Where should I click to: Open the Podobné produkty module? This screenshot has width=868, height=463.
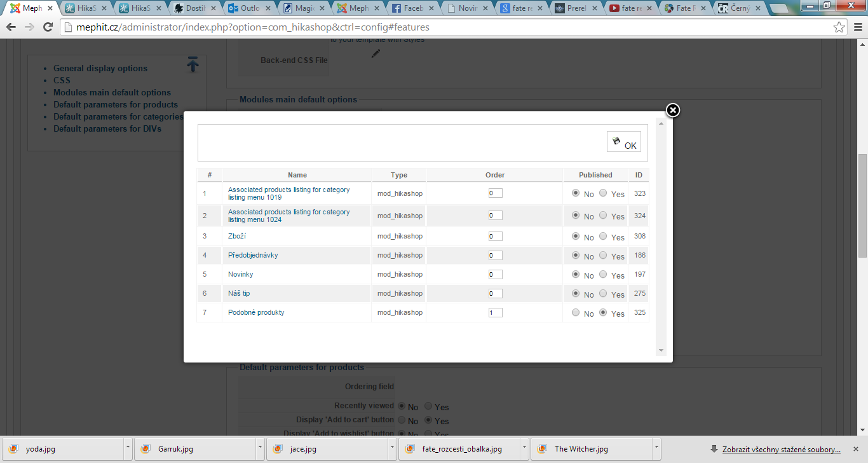pos(256,312)
